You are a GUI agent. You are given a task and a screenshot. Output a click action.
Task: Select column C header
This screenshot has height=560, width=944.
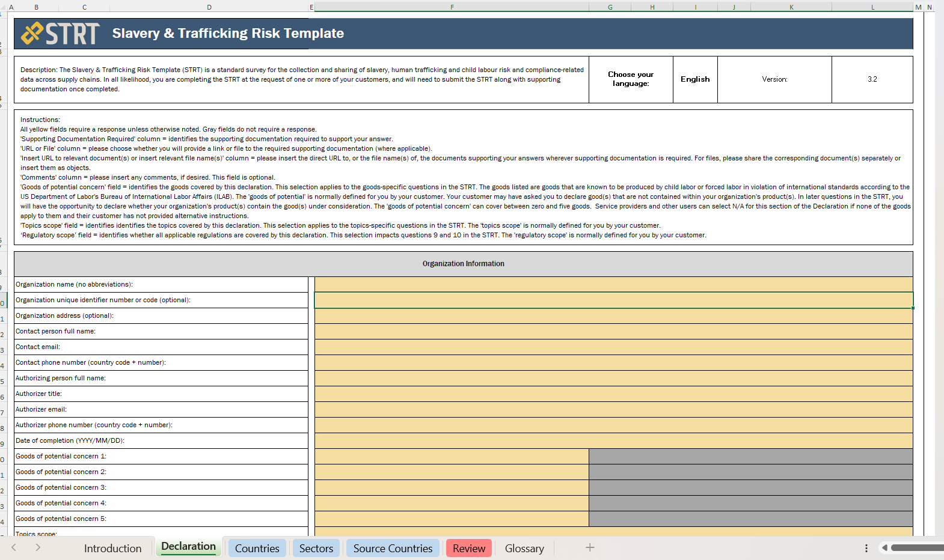[84, 7]
